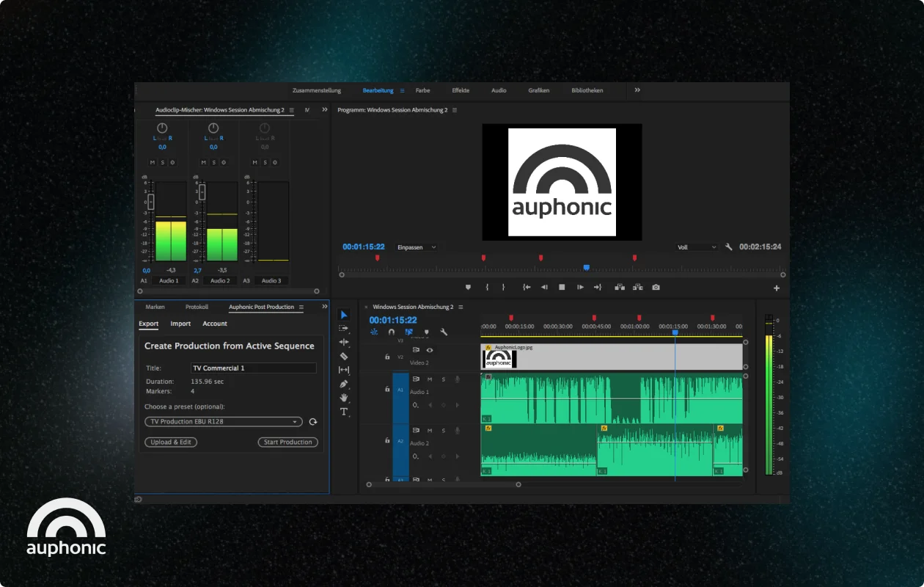Open the TV Production EBU R128 preset dropdown

[224, 422]
